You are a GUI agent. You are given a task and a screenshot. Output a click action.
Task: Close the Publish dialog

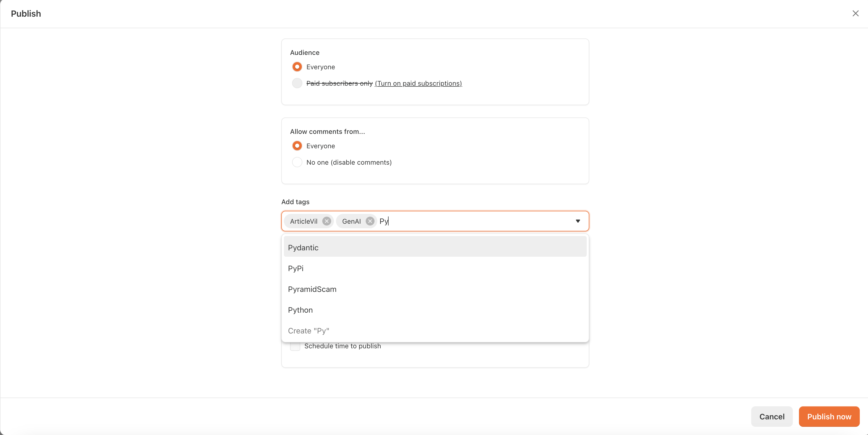click(855, 14)
